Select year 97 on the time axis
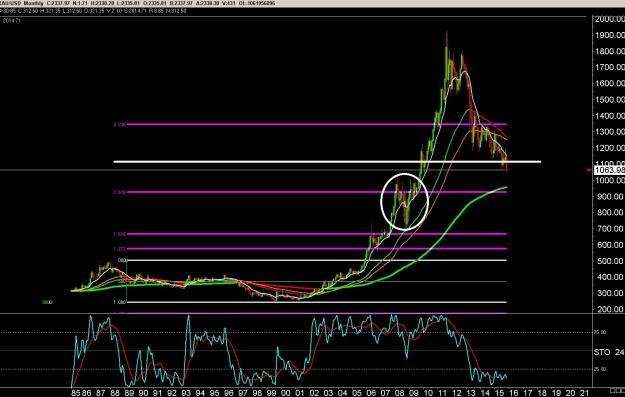Screen dimensions: 625x397 (x=243, y=393)
